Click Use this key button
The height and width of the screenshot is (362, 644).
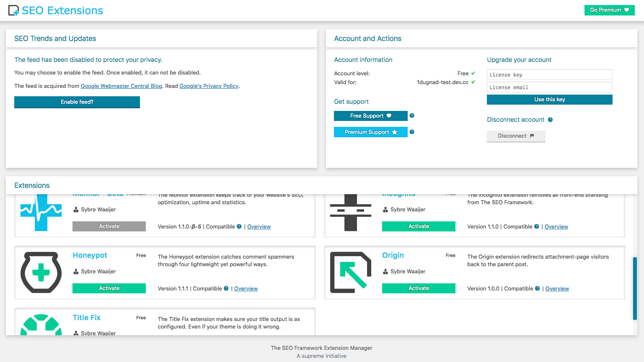(550, 100)
